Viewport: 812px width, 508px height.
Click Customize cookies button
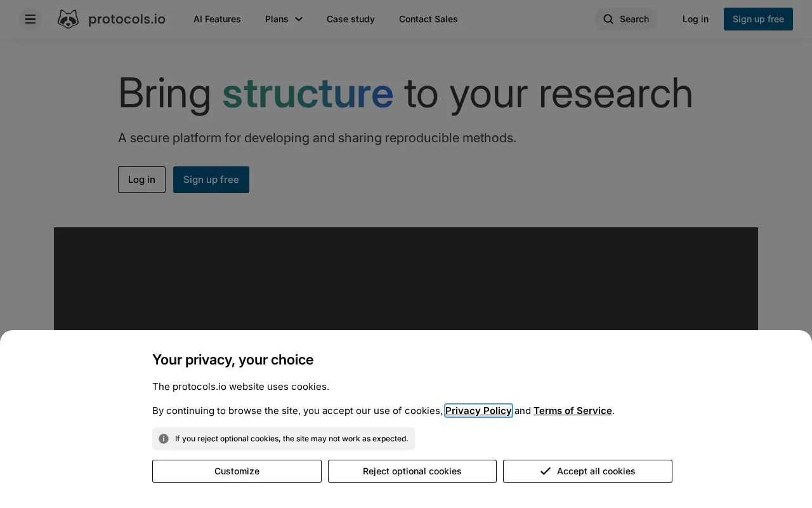click(x=237, y=471)
